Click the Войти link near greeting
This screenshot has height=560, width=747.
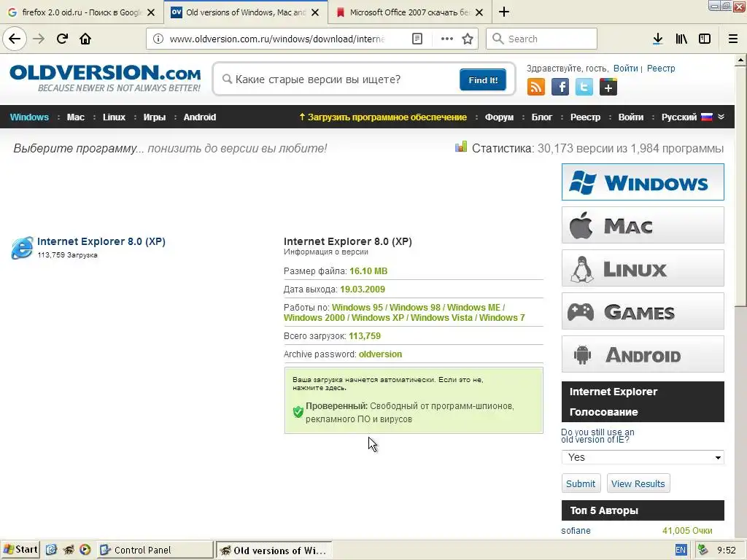pos(625,68)
